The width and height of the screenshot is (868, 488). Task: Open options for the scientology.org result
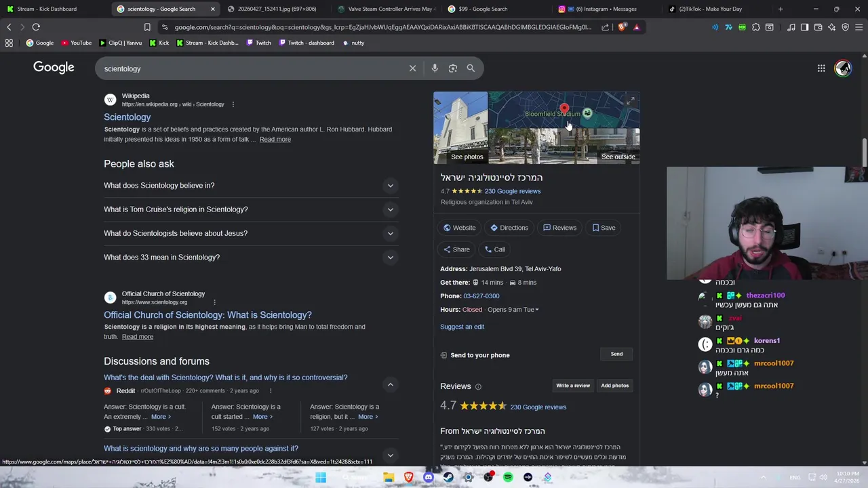point(214,302)
